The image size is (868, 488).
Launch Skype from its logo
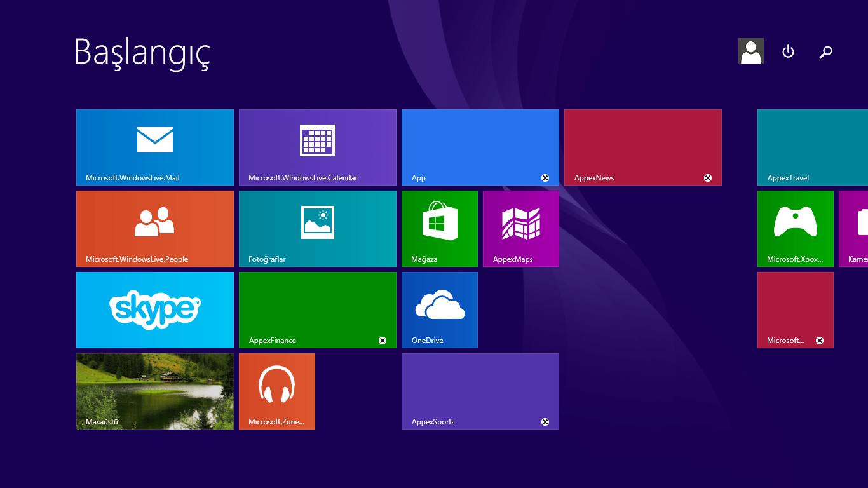click(155, 309)
